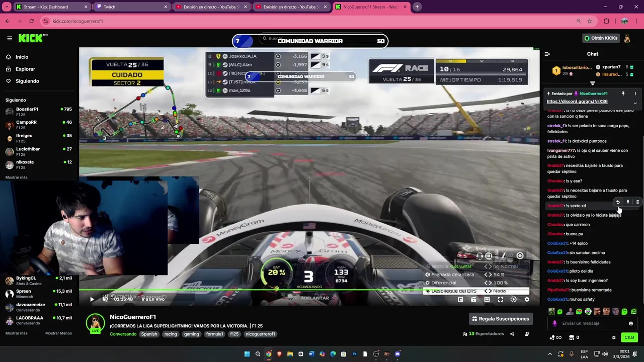Open Windows taskbar search
The image size is (644, 362).
click(x=258, y=354)
